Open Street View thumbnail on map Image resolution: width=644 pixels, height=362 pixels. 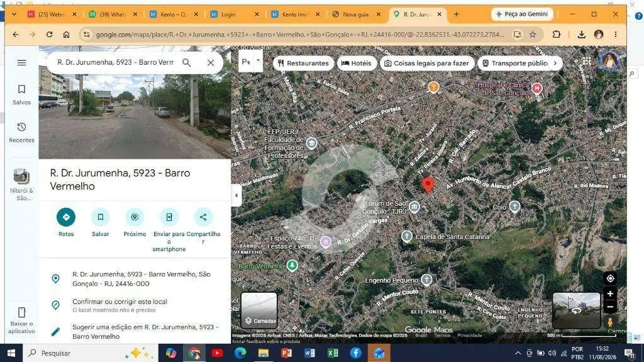[576, 310]
